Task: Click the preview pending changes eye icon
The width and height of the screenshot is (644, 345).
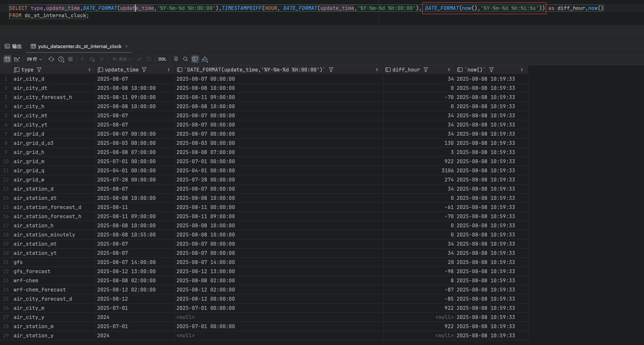Action: tap(92, 59)
